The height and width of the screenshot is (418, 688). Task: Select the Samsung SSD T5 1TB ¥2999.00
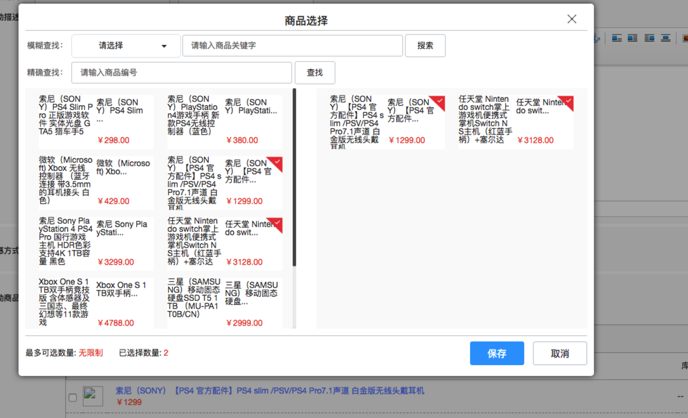pos(225,303)
